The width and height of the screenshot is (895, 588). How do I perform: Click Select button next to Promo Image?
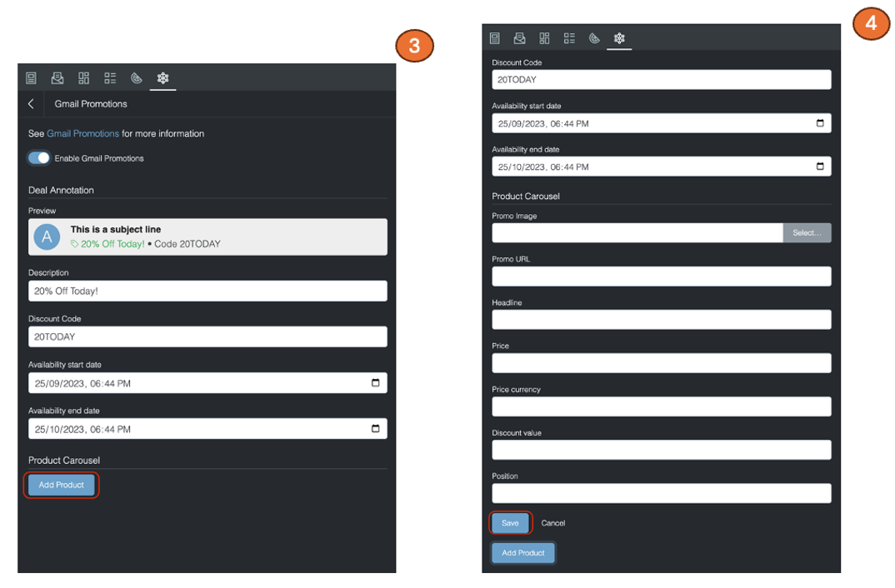coord(807,232)
